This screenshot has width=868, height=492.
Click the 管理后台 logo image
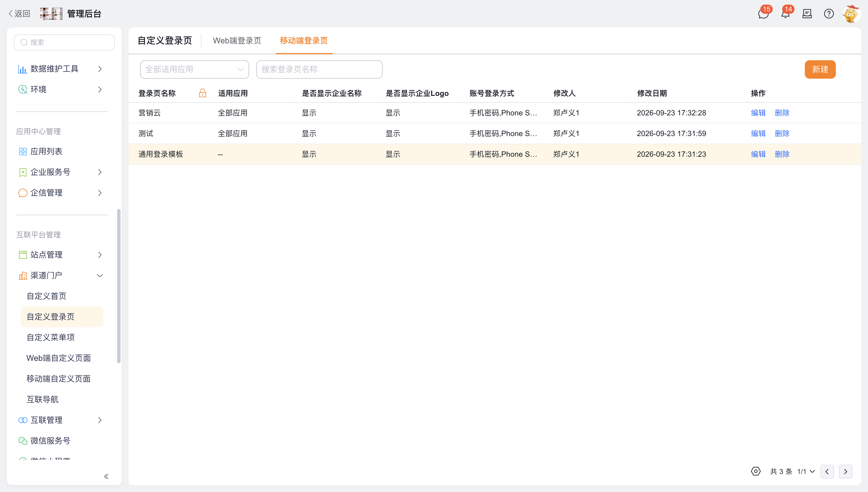click(51, 13)
